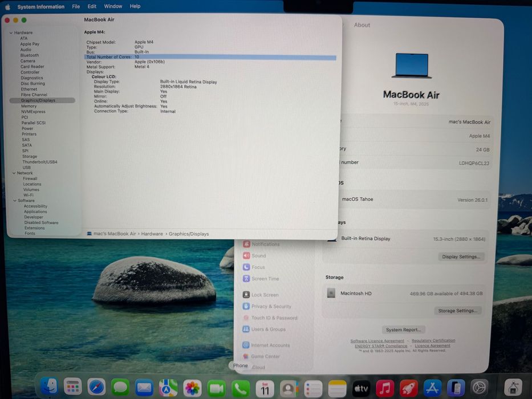The height and width of the screenshot is (399, 532).
Task: Open the Window menu
Action: 113,6
